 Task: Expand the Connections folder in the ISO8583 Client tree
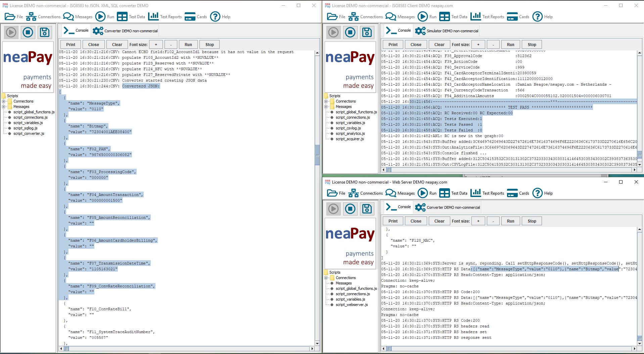coord(326,101)
